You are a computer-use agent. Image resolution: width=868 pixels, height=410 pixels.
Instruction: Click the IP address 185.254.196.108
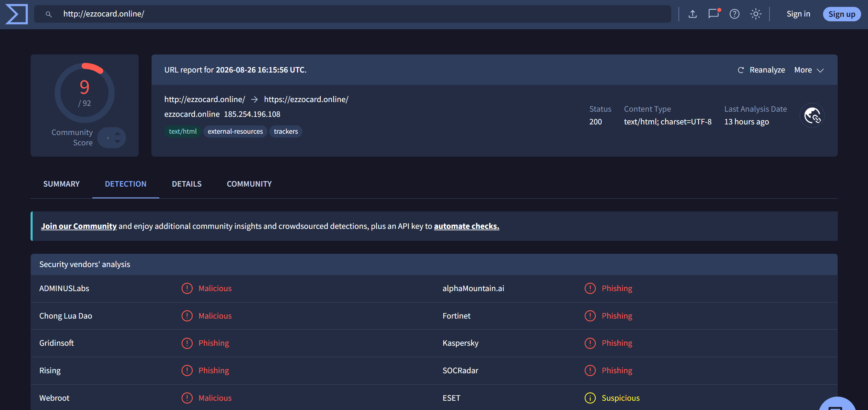[x=252, y=114]
